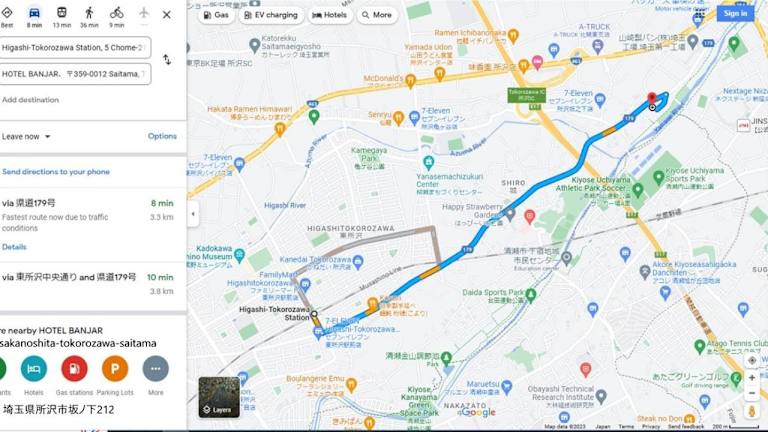
Task: Click the HOTEL BANJAR destination field
Action: tap(74, 74)
